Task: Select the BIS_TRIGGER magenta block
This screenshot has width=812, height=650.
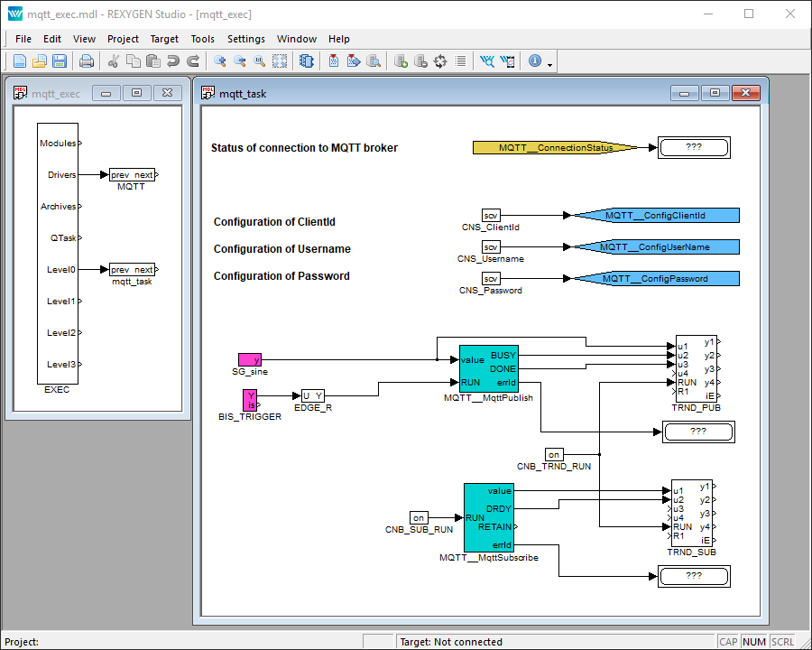Action: click(250, 400)
